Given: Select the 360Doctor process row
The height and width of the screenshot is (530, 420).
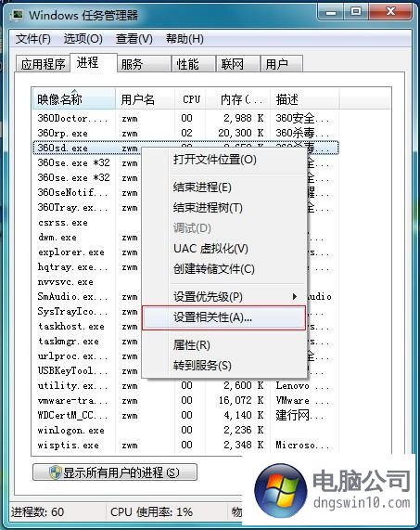Looking at the screenshot, I should (x=185, y=118).
